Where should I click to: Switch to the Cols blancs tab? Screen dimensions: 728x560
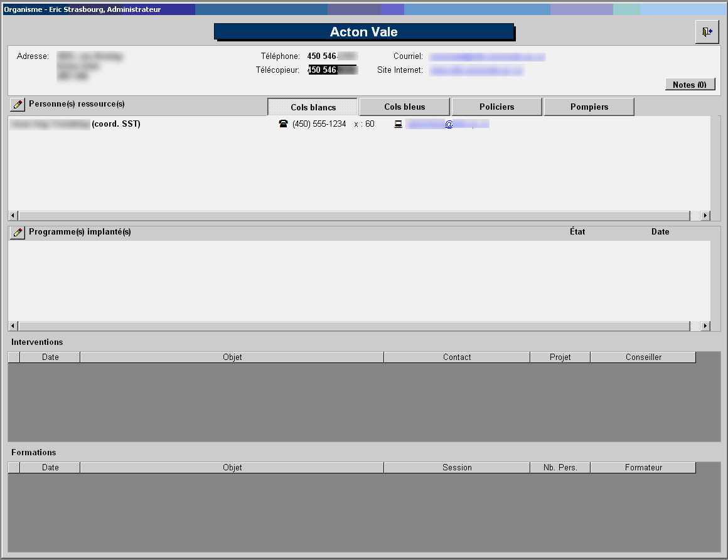[x=313, y=107]
